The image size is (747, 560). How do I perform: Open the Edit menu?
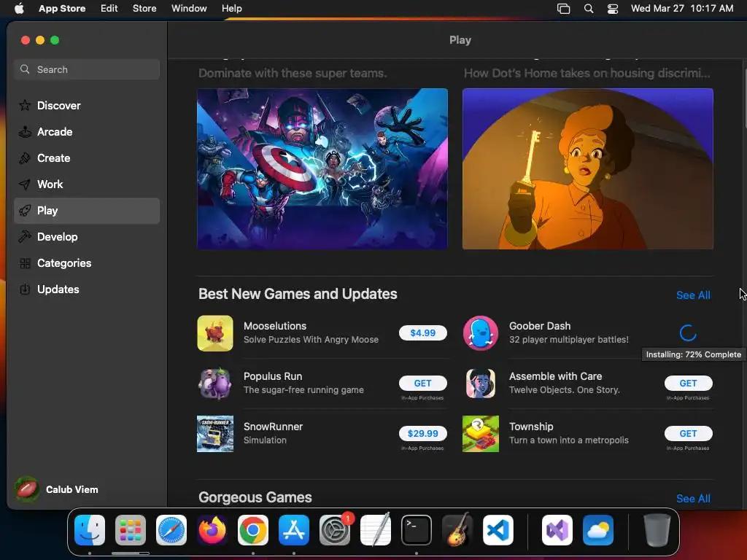pyautogui.click(x=109, y=8)
